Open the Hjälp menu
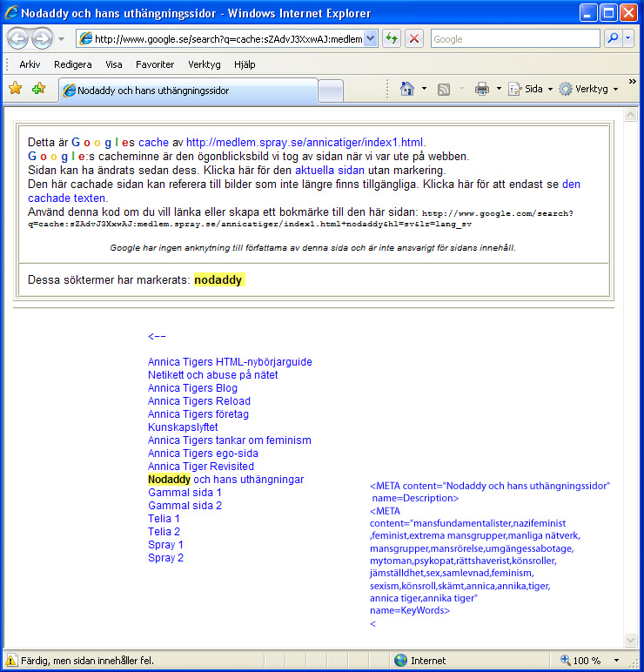Viewport: 644px width, 672px height. pyautogui.click(x=245, y=64)
